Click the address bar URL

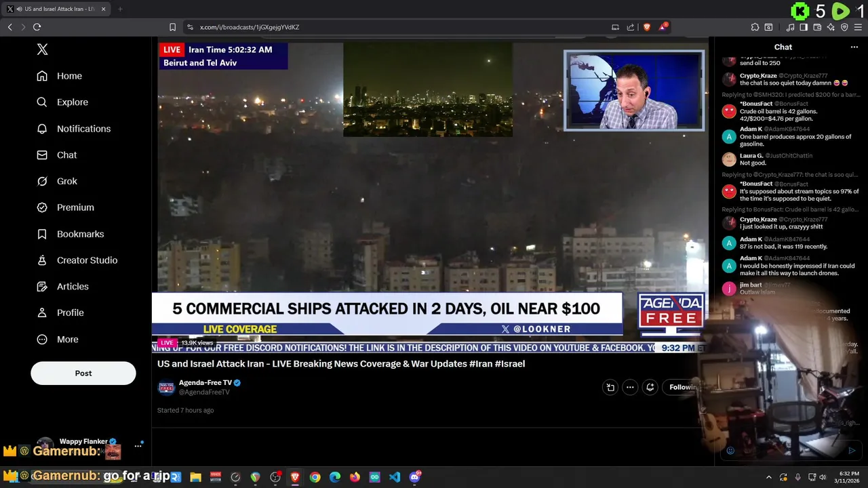pos(250,27)
